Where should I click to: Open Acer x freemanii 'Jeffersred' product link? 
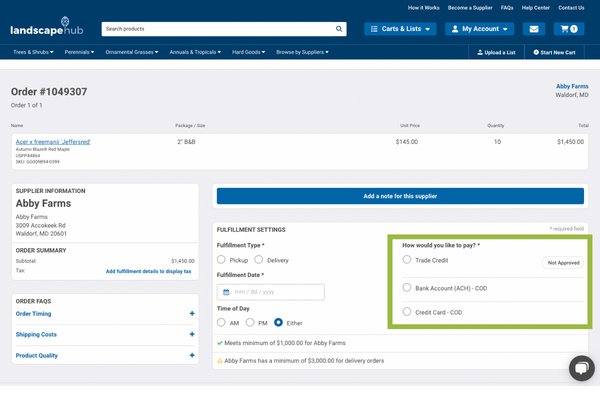point(53,142)
